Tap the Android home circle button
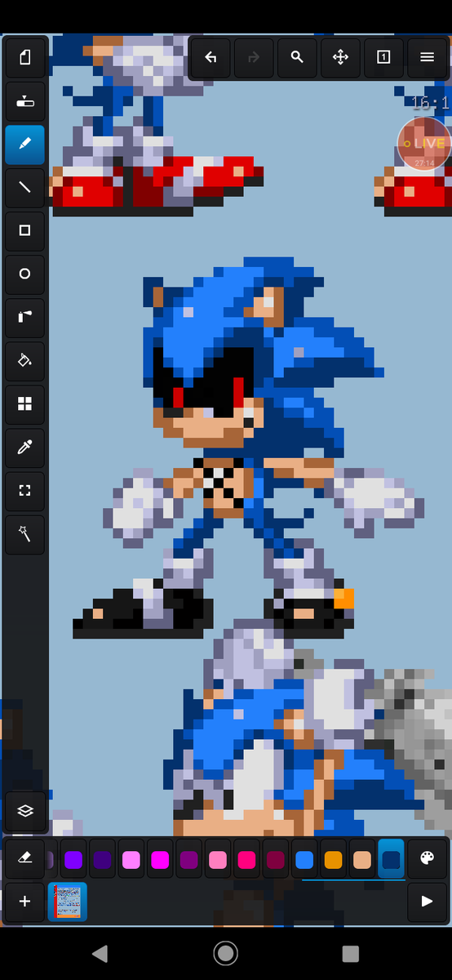Screen dimensions: 452x980 tap(225, 953)
